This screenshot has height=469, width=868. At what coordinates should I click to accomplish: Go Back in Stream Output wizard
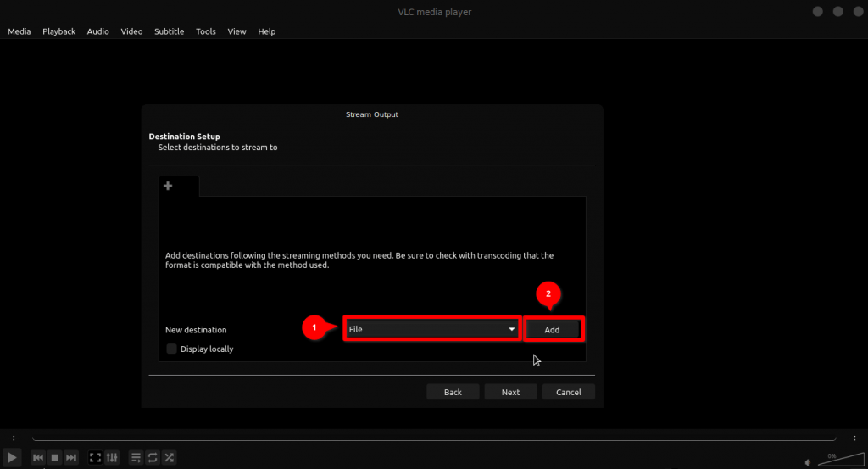point(453,392)
